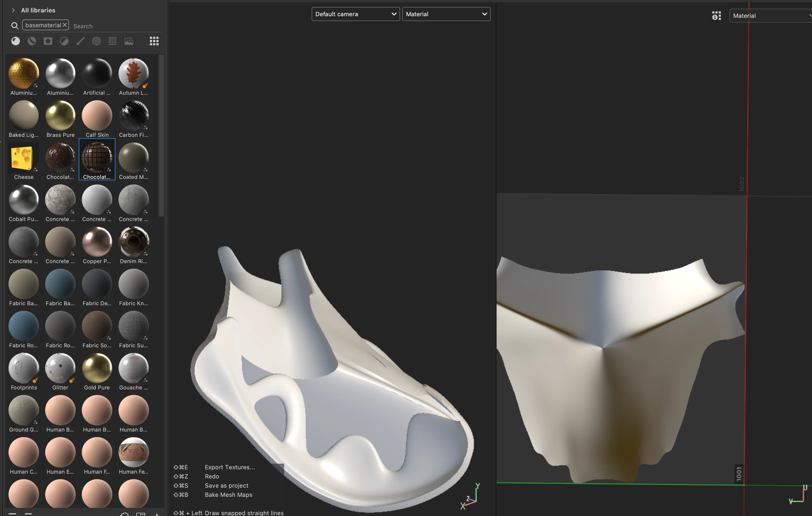Filter assets by Smart Masks icon
The width and height of the screenshot is (812, 516).
pyautogui.click(x=48, y=41)
